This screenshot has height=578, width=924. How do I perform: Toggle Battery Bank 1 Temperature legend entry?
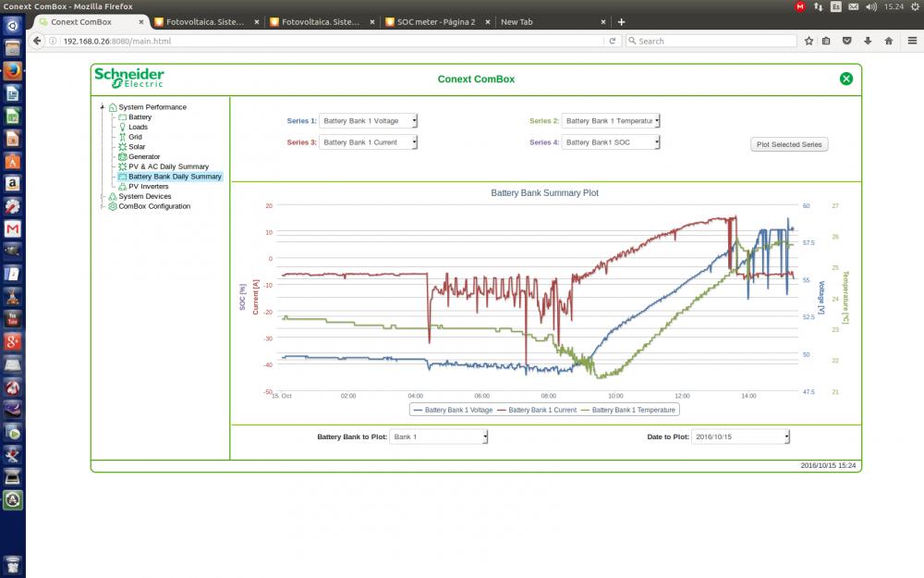click(x=628, y=410)
